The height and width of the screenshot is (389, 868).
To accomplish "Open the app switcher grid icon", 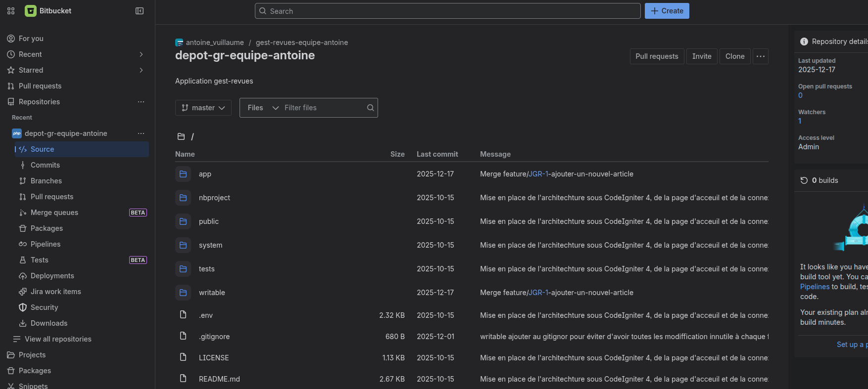I will point(11,11).
